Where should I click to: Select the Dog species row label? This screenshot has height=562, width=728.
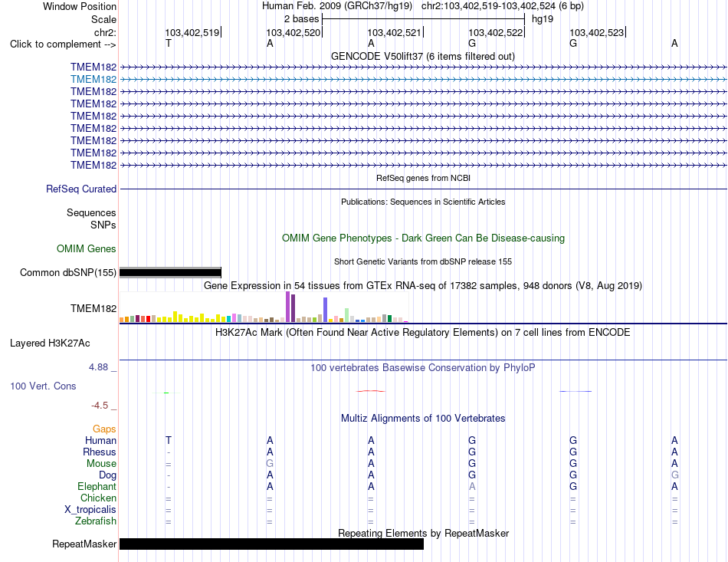107,475
